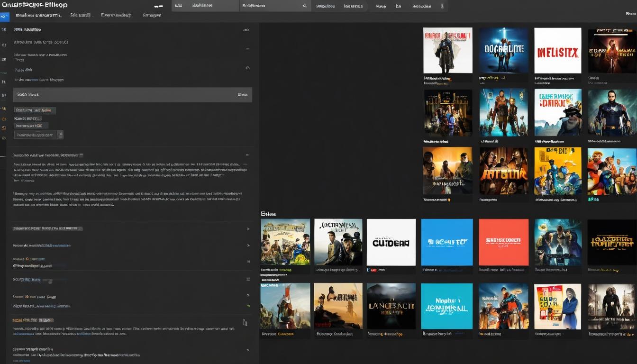Open the black tile with gold lettering
This screenshot has width=637, height=364.
point(612,242)
